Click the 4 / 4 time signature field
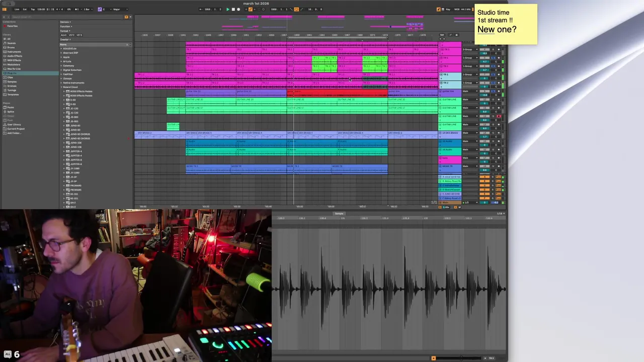 tap(59, 9)
